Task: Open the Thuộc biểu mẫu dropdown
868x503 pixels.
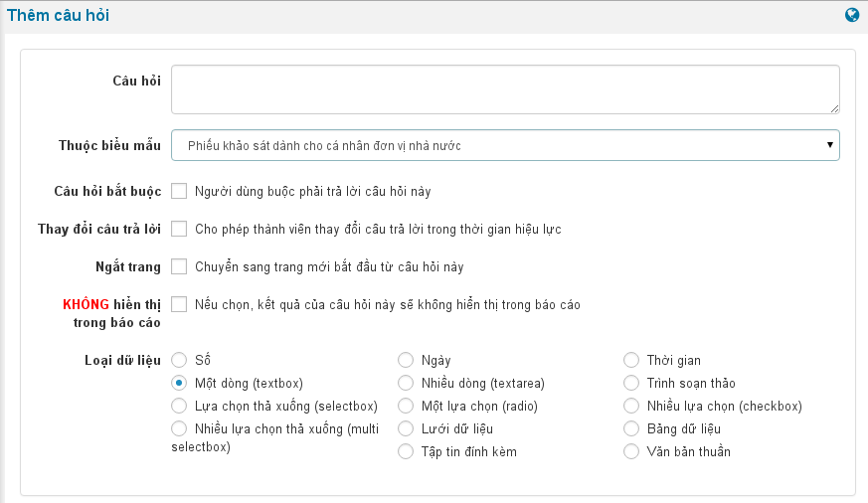Action: [x=505, y=145]
